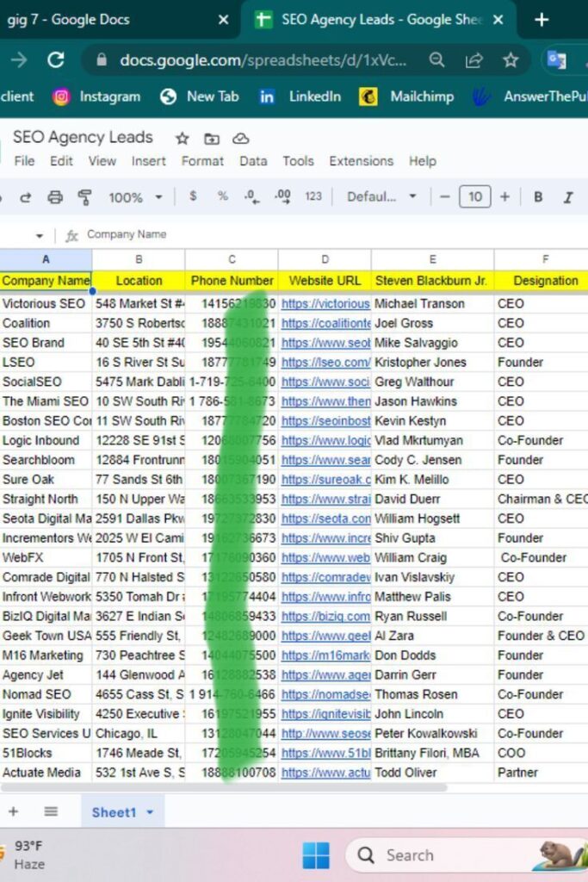588x882 pixels.
Task: Open the Help menu
Action: (x=422, y=161)
